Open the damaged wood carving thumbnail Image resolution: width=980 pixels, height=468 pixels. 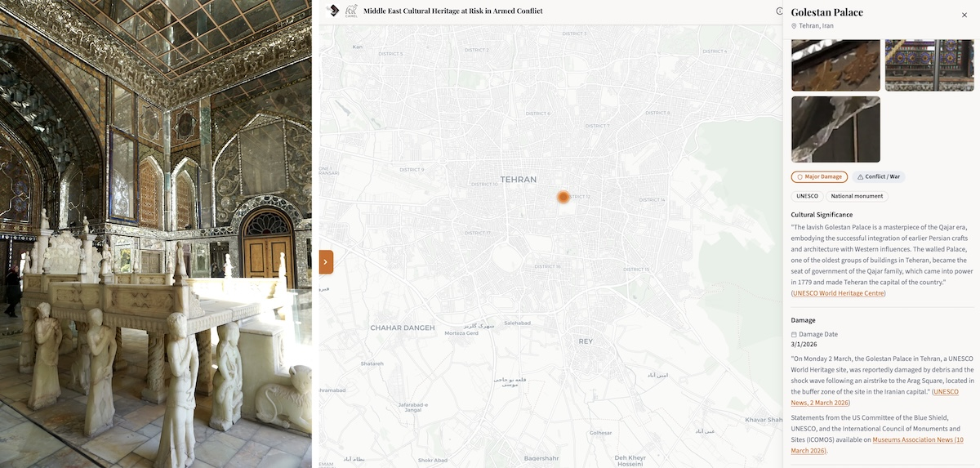click(835, 65)
